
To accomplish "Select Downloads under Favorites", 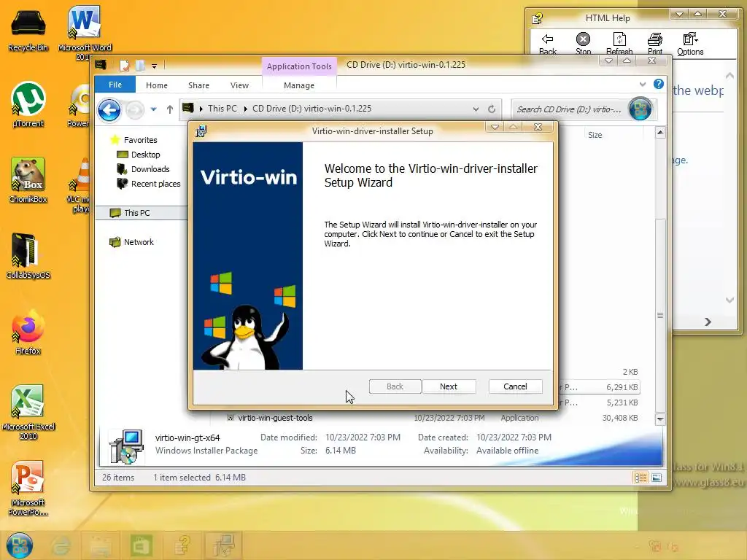I will (150, 169).
